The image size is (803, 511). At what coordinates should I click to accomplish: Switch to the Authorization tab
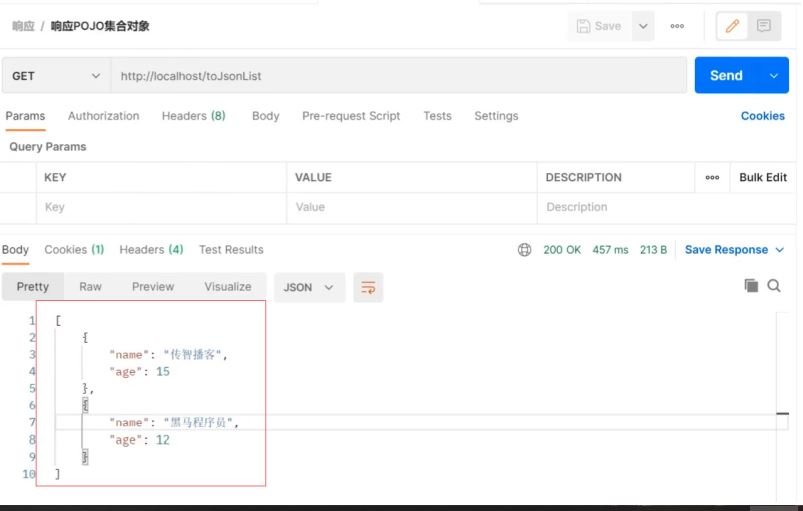(x=103, y=116)
